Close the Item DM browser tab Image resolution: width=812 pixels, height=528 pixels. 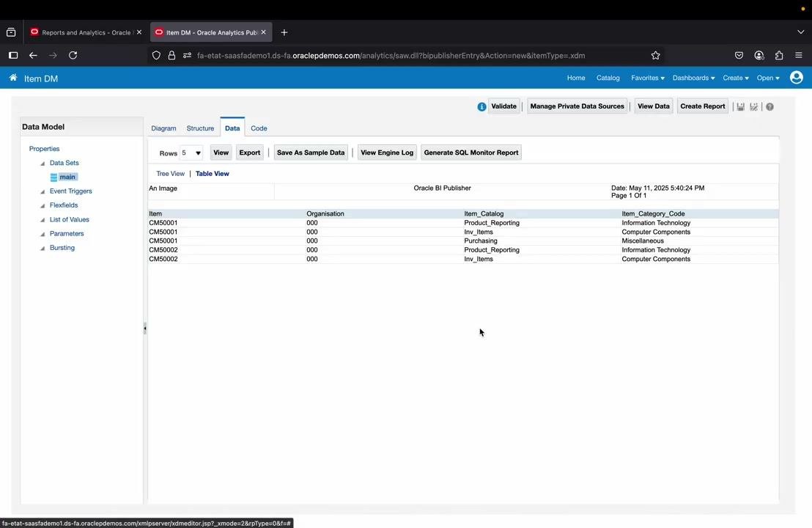264,32
